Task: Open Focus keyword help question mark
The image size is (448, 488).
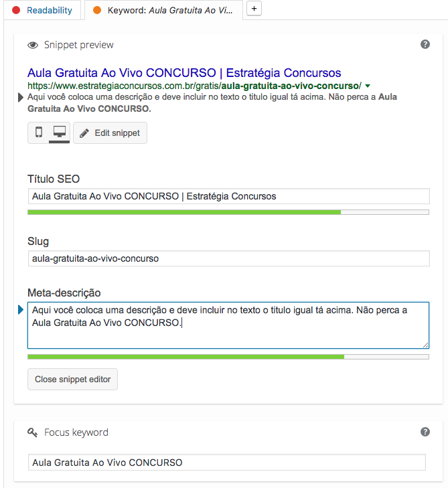Action: click(425, 432)
